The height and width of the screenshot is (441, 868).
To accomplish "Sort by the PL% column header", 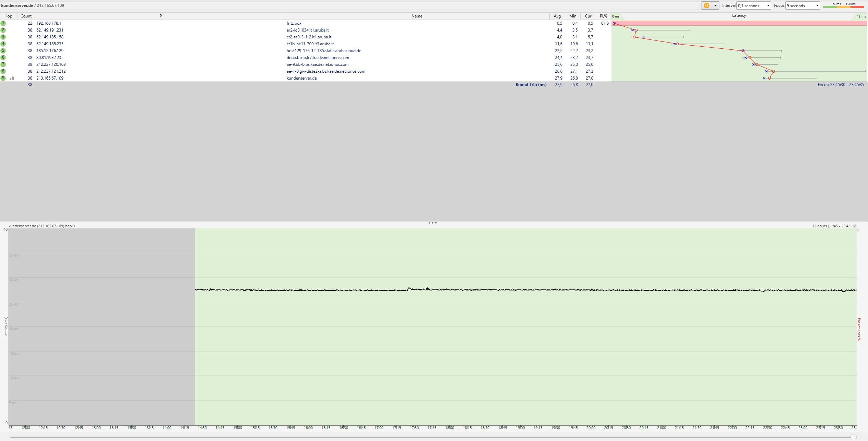I will (x=603, y=16).
